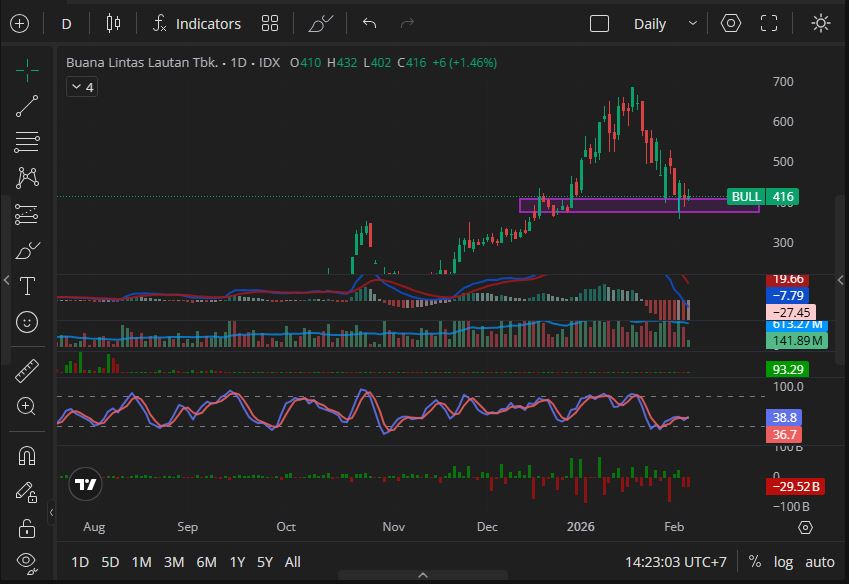
Task: Click the left edge panel arrow
Action: 6,280
